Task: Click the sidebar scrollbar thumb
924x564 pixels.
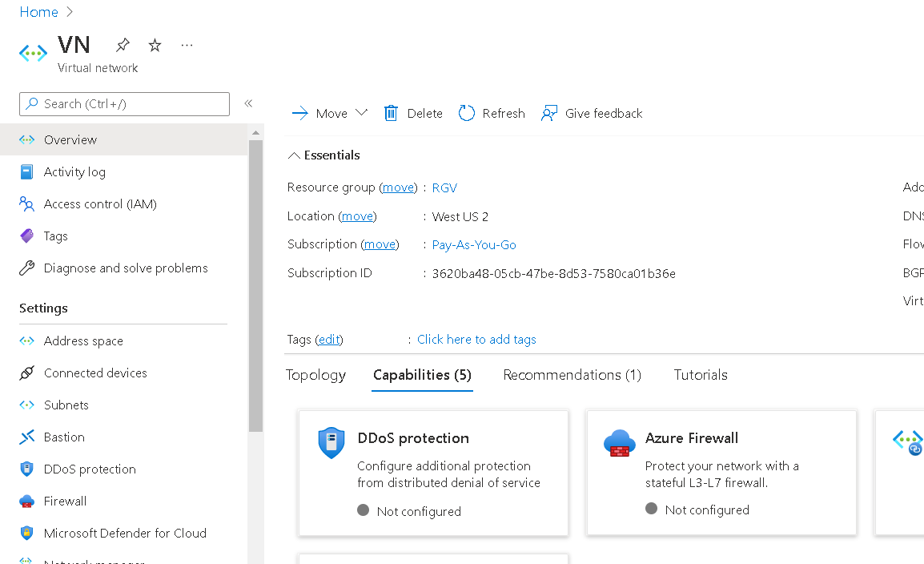Action: (255, 286)
